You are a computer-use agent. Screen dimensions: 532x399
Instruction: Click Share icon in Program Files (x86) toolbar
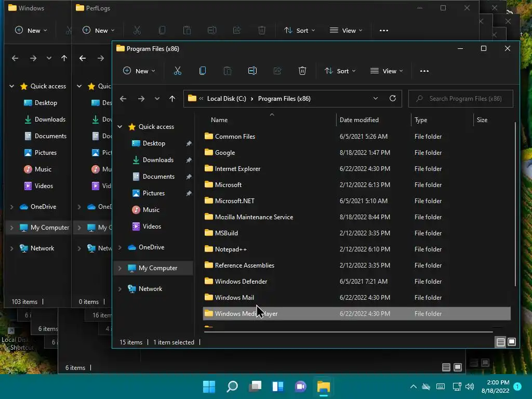click(277, 71)
